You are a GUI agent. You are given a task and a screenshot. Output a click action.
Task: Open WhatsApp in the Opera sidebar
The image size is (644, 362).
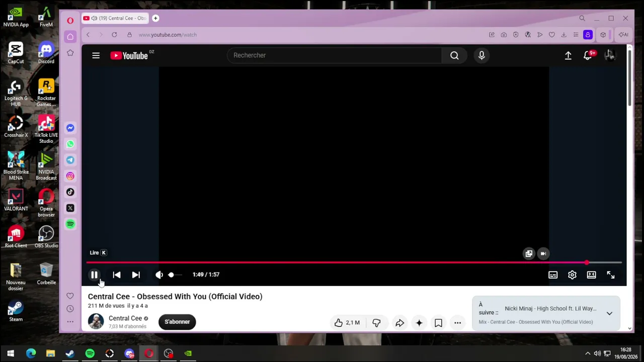[70, 144]
